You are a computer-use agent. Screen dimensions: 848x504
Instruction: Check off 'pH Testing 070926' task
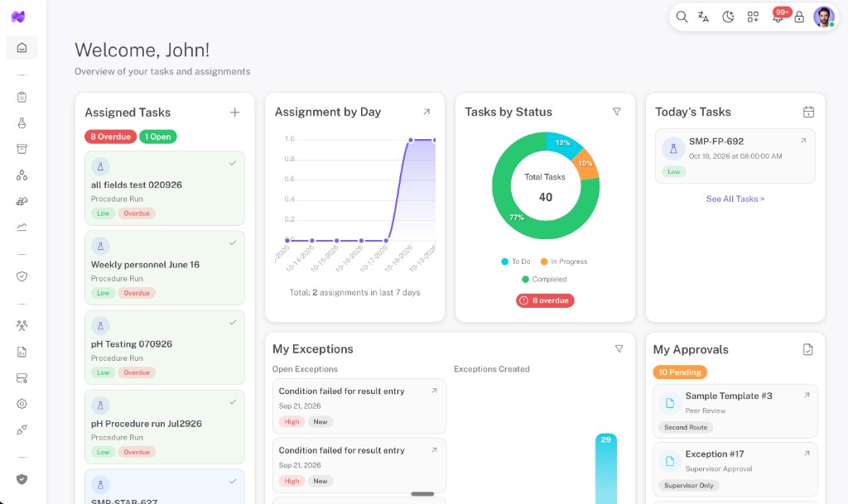233,323
